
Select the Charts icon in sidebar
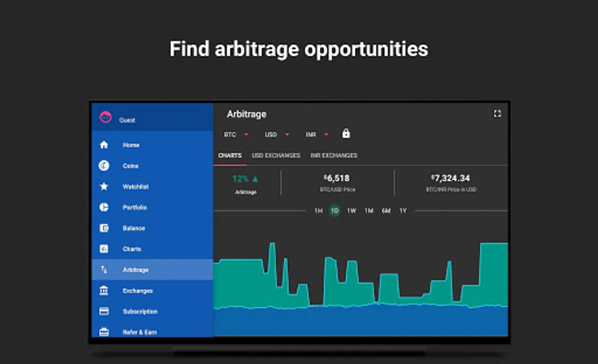click(x=104, y=249)
